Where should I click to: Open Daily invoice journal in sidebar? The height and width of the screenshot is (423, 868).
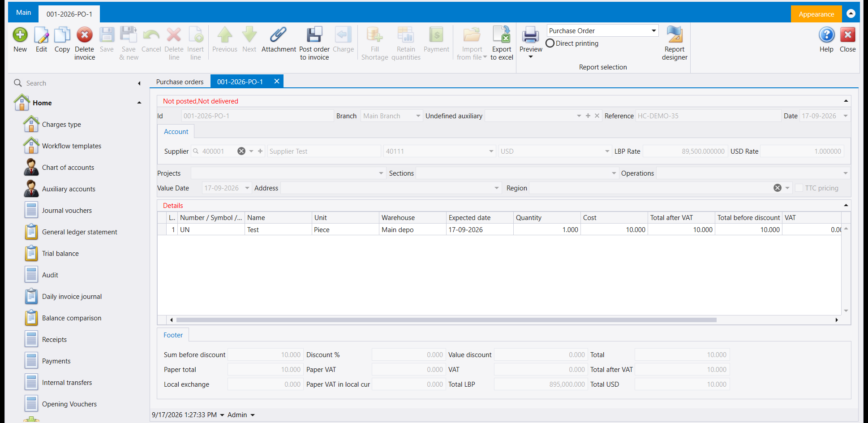72,297
